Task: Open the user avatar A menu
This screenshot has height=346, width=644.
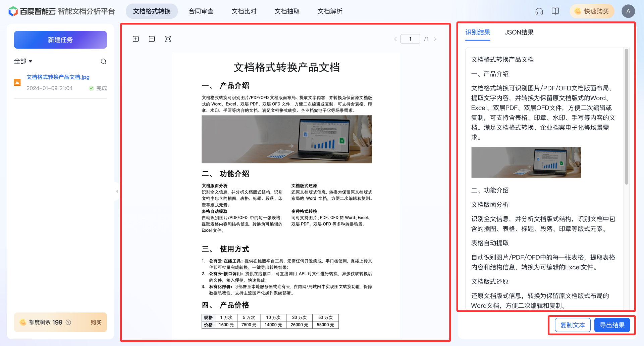Action: pos(628,11)
